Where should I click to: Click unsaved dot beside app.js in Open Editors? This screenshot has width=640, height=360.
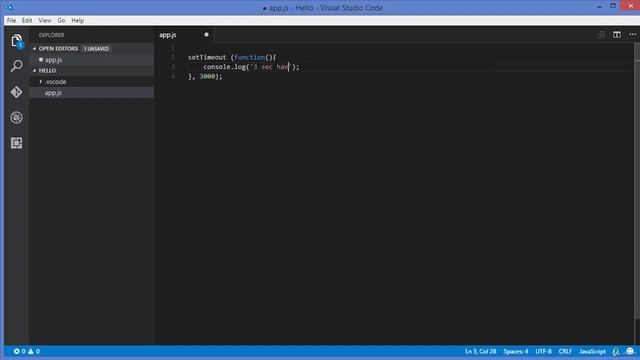coord(41,60)
